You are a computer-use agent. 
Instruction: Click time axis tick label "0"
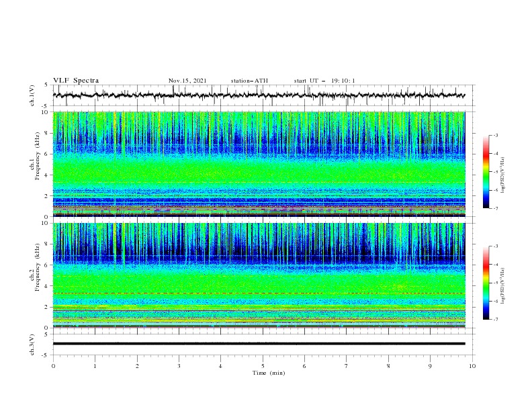(53, 366)
